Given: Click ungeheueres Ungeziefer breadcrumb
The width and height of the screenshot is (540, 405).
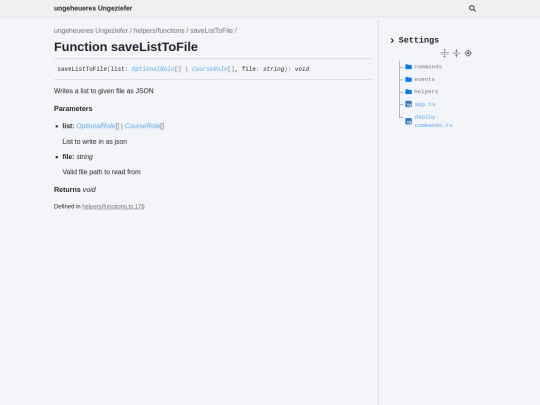Looking at the screenshot, I should point(91,31).
